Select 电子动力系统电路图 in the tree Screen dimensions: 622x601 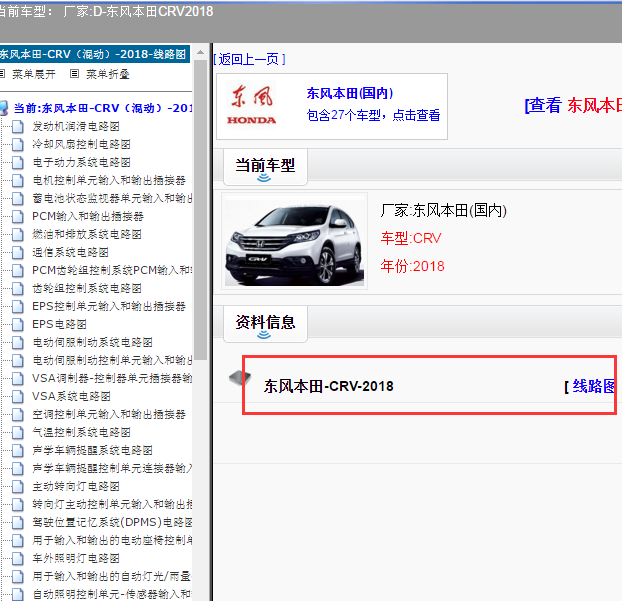point(81,163)
